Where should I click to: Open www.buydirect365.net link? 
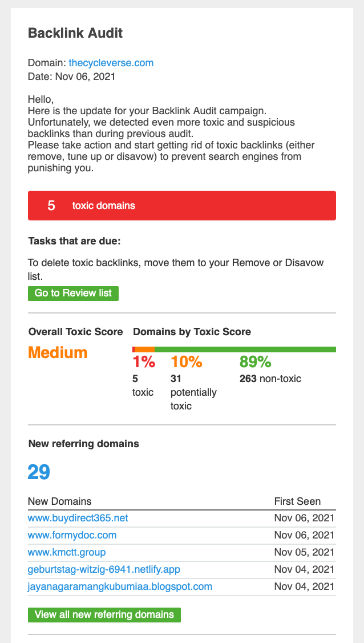(x=78, y=518)
